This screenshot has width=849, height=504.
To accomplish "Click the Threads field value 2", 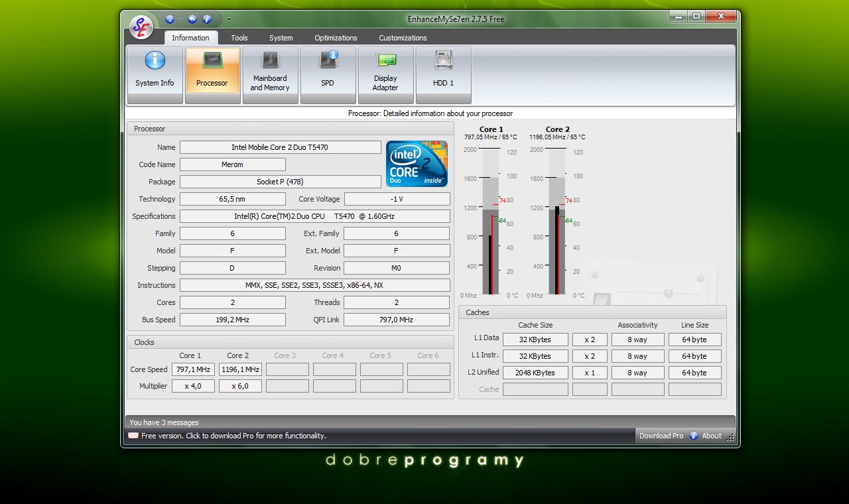I will [397, 302].
